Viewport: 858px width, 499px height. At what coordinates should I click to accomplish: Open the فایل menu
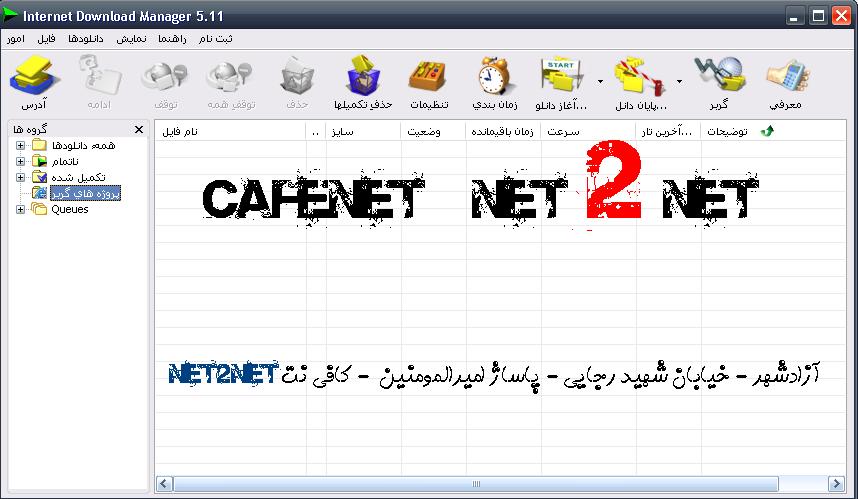[x=46, y=39]
